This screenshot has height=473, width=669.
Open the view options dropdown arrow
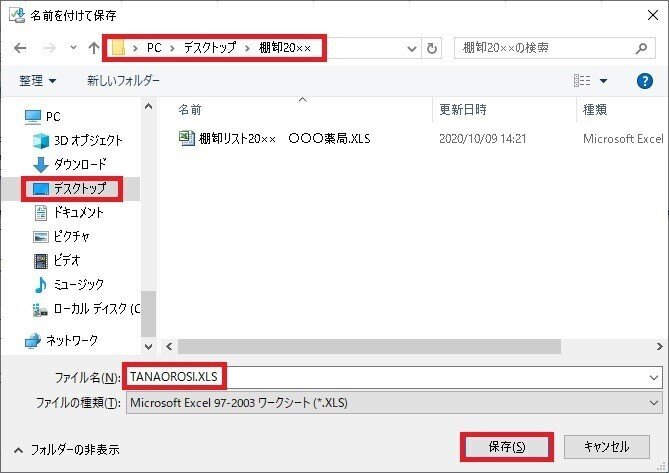tap(603, 81)
